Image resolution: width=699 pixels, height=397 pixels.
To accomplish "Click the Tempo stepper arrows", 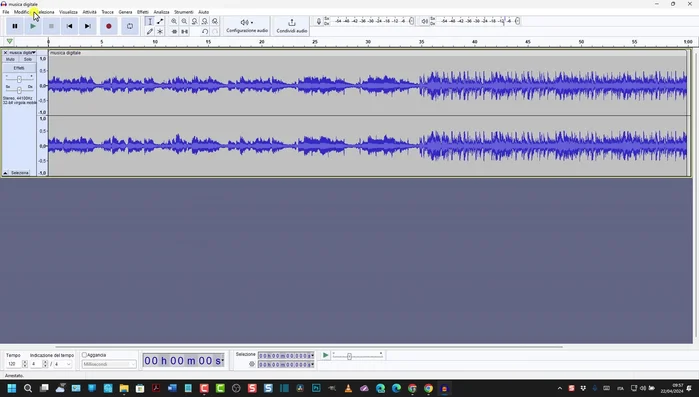I will point(25,364).
